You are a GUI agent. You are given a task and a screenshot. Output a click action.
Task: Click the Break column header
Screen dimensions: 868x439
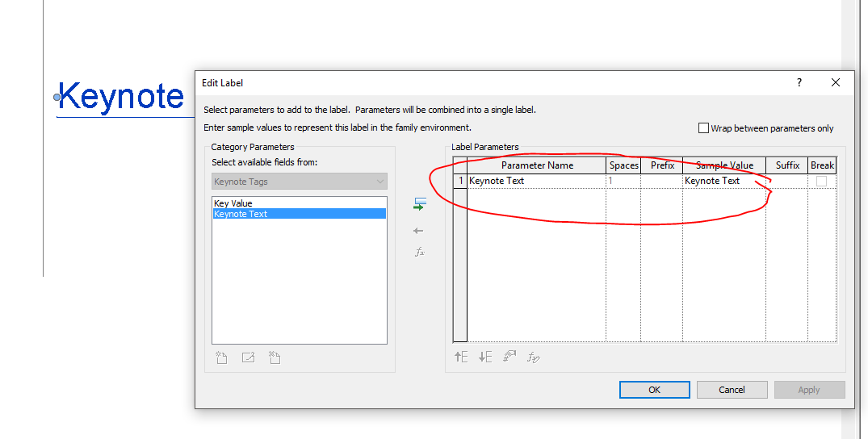coord(822,165)
